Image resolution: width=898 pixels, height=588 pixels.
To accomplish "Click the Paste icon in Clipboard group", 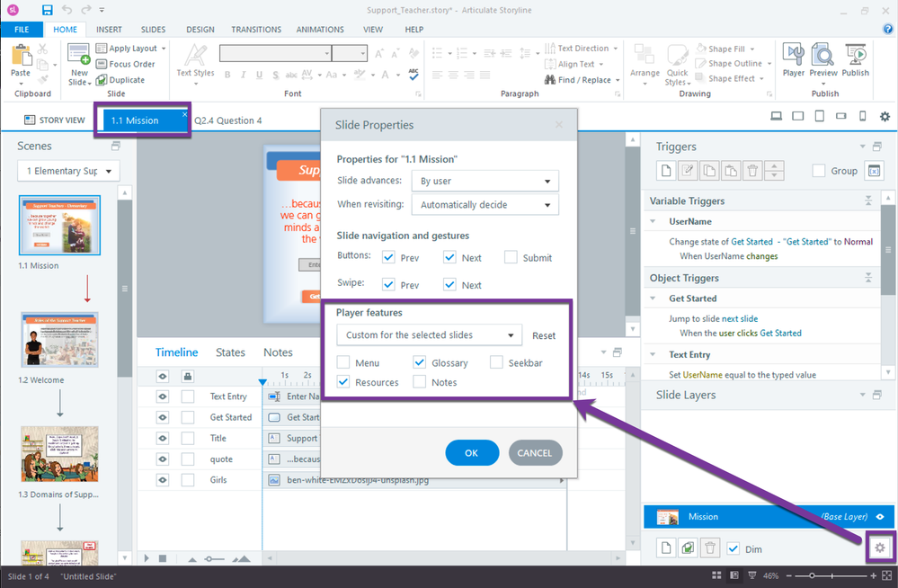I will [21, 59].
